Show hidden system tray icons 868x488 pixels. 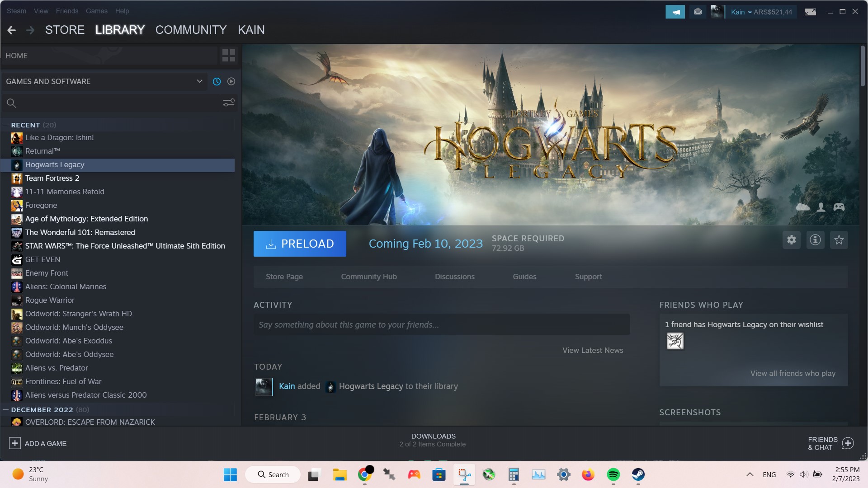(x=750, y=474)
